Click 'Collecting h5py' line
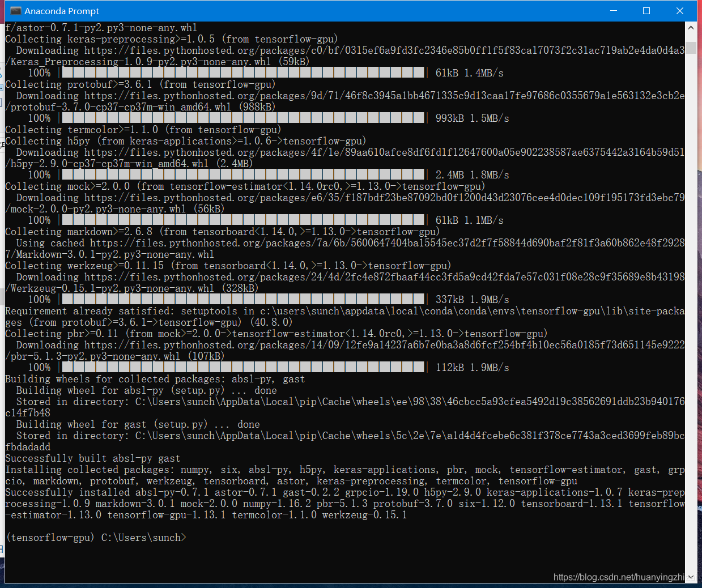Screen dimensions: 702x588 [186, 141]
